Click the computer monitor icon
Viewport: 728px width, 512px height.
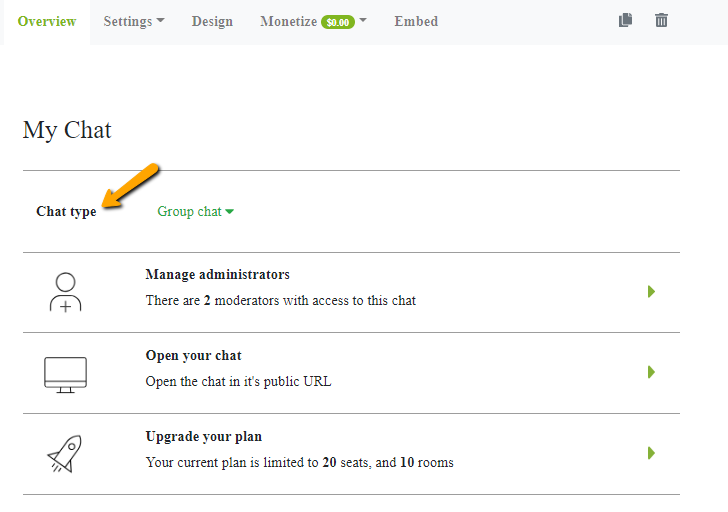tap(65, 374)
